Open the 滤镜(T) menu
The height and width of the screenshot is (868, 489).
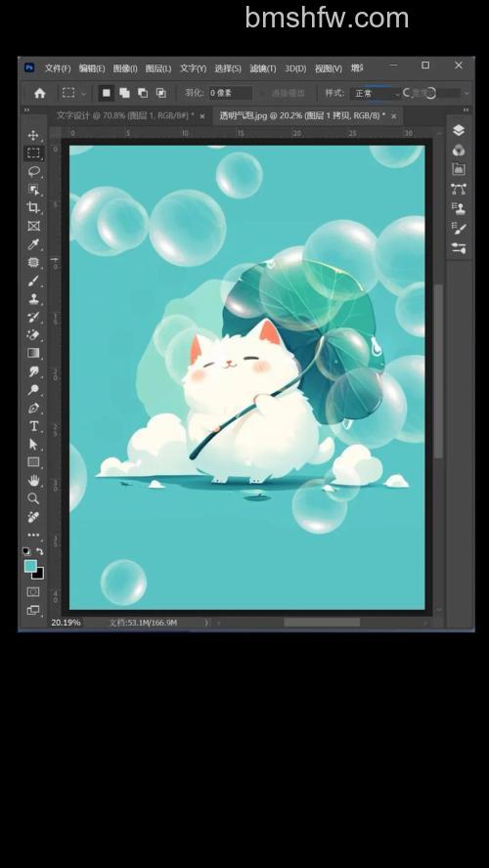point(262,68)
